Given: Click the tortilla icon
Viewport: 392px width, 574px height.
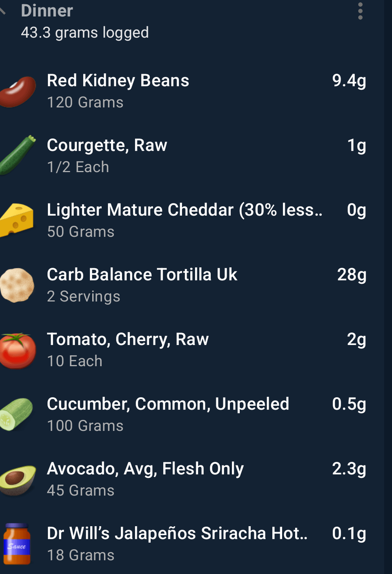Looking at the screenshot, I should click(17, 285).
